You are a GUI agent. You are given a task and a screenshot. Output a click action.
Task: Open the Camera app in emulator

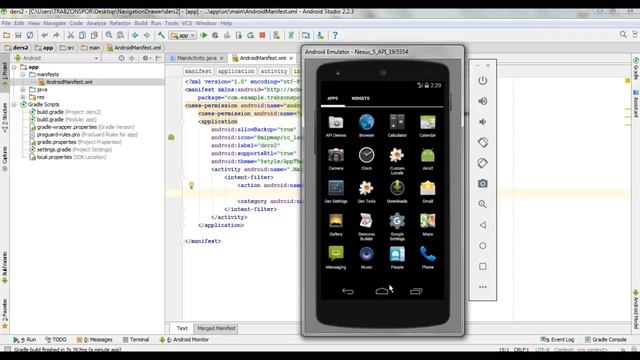[x=336, y=159]
